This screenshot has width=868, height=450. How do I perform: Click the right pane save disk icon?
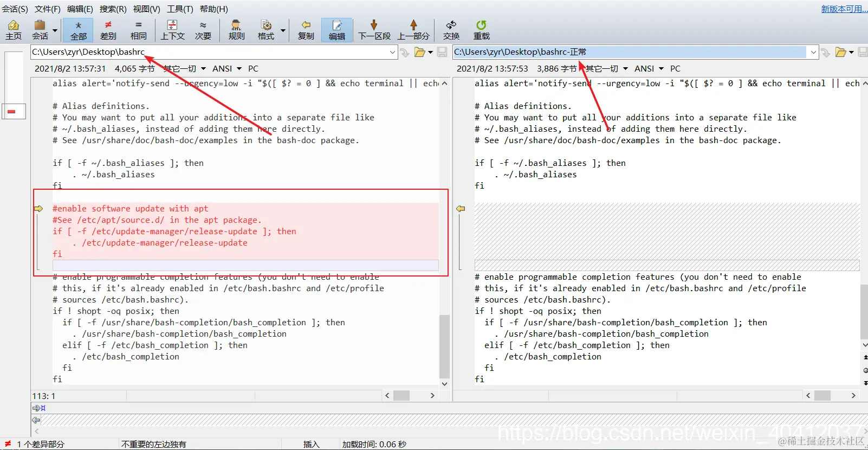coord(863,52)
